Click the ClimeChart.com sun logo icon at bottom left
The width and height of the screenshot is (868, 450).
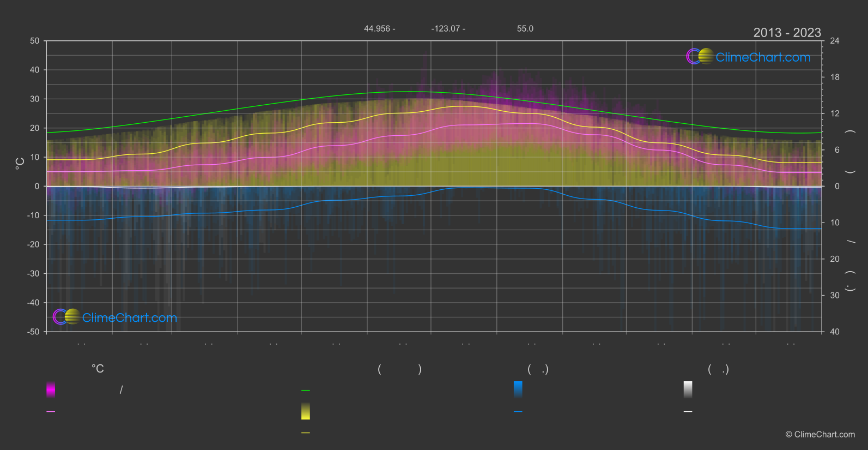point(66,317)
